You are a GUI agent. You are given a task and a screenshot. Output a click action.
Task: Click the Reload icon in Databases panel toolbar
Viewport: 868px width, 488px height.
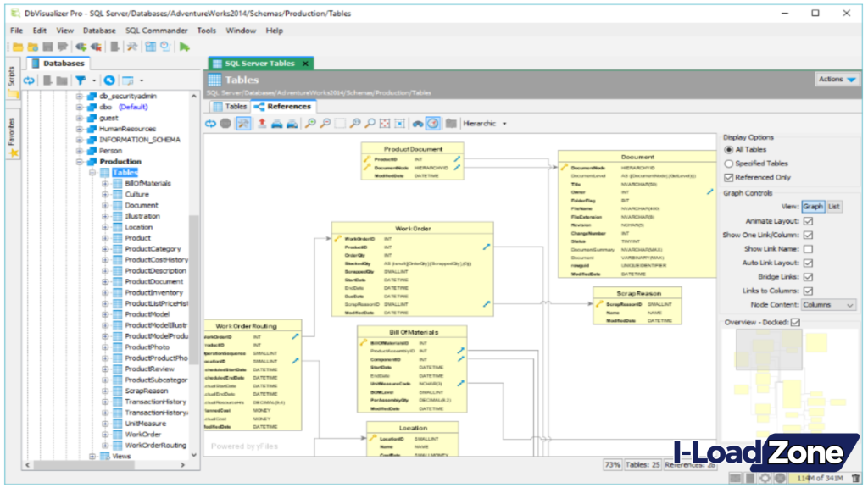pos(29,80)
